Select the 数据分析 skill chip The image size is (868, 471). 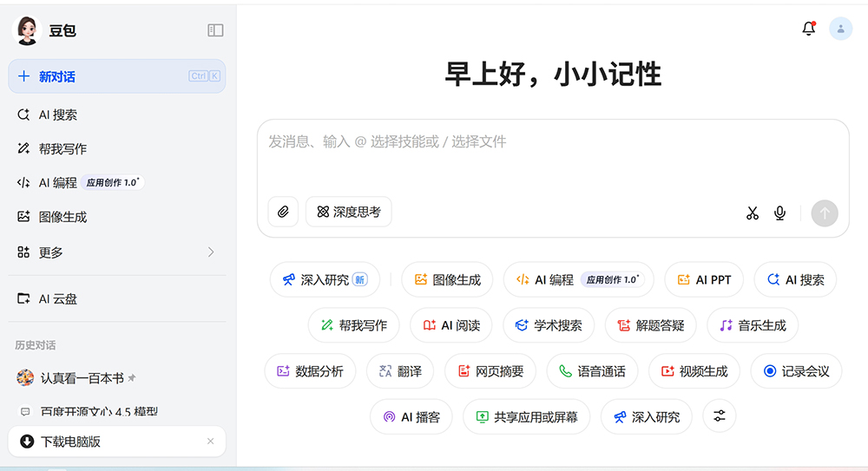[x=310, y=371]
